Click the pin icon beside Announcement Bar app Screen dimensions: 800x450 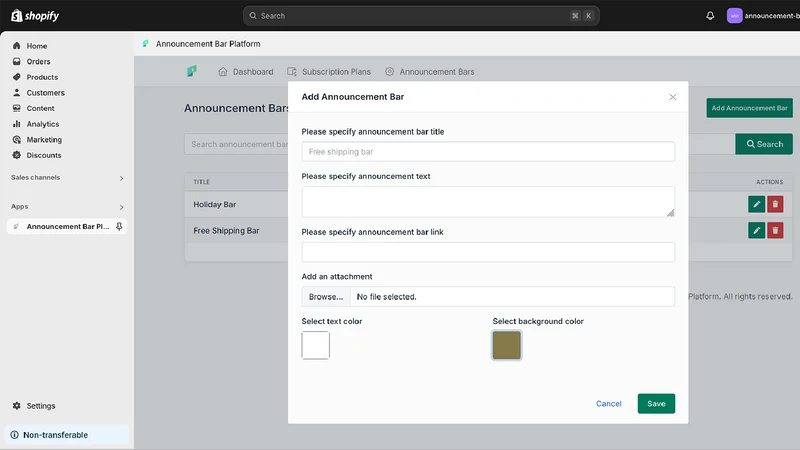119,227
